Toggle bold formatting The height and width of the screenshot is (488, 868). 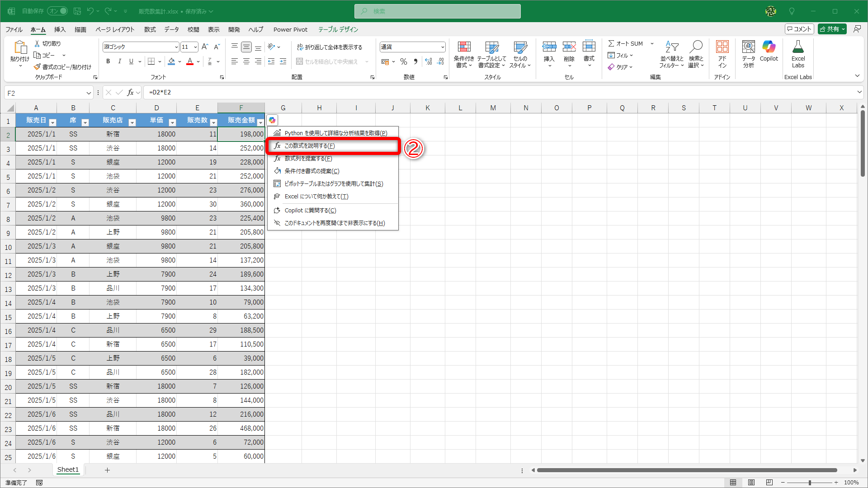point(108,61)
